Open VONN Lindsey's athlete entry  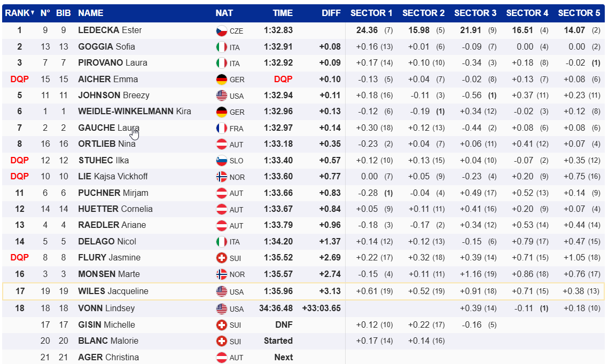[x=106, y=308]
